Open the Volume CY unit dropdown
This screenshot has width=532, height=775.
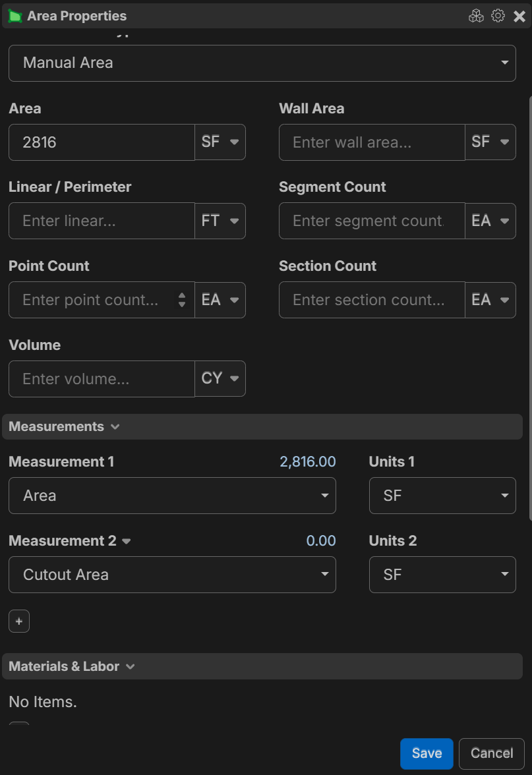[x=220, y=379]
